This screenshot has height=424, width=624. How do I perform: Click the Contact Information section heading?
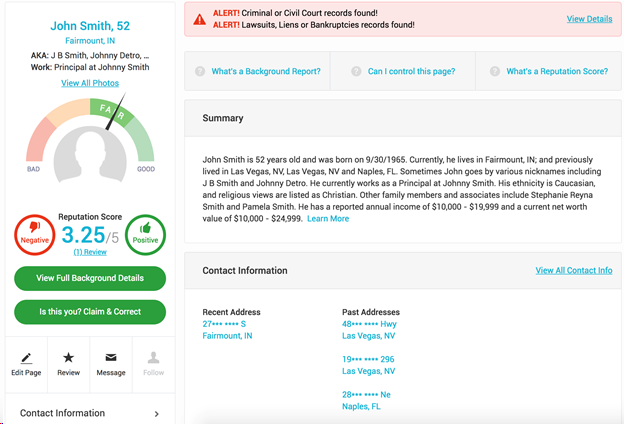[x=245, y=271]
